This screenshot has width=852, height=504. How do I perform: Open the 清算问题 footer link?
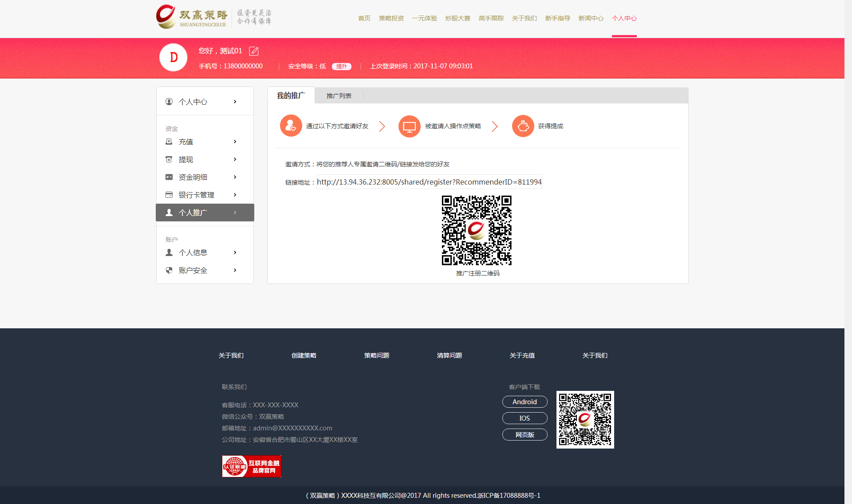click(450, 355)
